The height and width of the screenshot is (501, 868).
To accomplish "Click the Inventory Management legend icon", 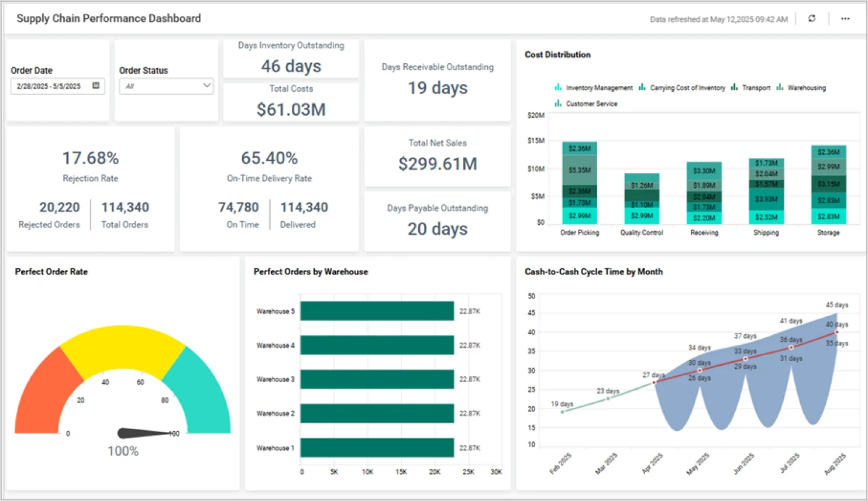I will (558, 87).
